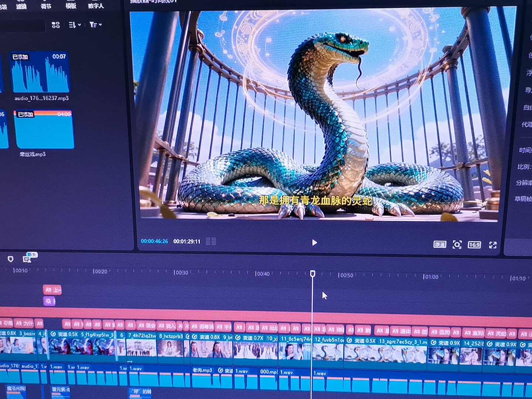Select the 8_hctzprb3 video clip
This screenshot has width=532, height=399.
click(x=171, y=348)
